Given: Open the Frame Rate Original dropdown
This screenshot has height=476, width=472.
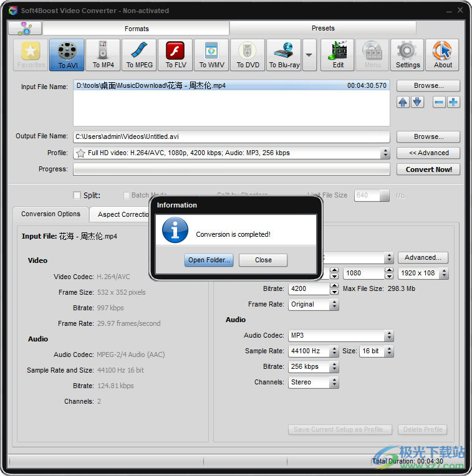Looking at the screenshot, I should click(334, 305).
